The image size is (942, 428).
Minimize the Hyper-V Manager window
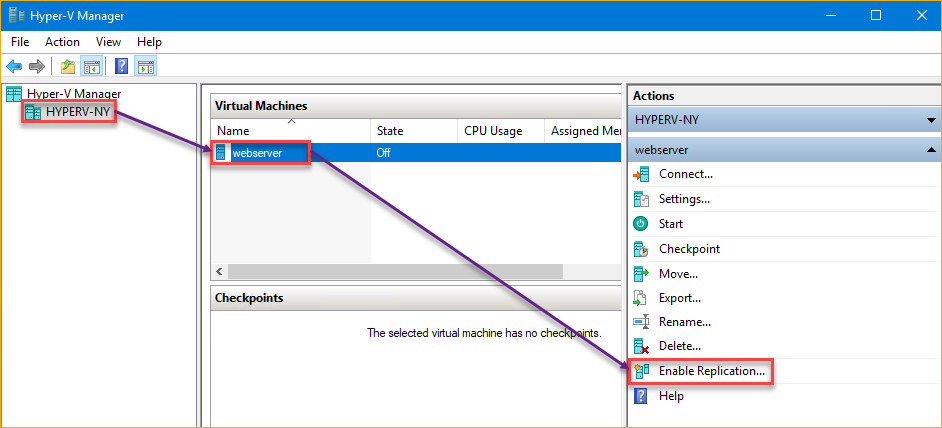tap(829, 15)
